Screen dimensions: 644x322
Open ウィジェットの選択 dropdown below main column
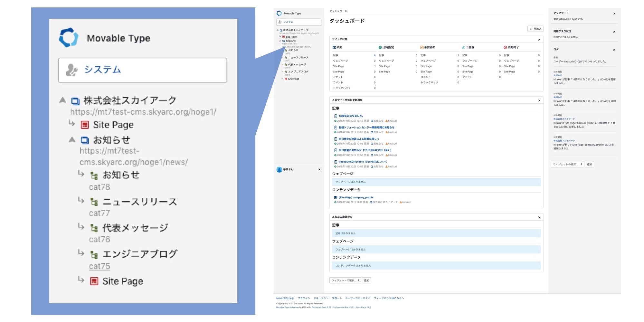[345, 280]
